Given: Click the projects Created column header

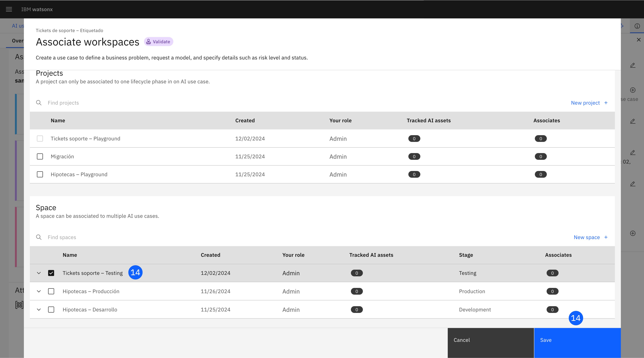Looking at the screenshot, I should tap(245, 120).
